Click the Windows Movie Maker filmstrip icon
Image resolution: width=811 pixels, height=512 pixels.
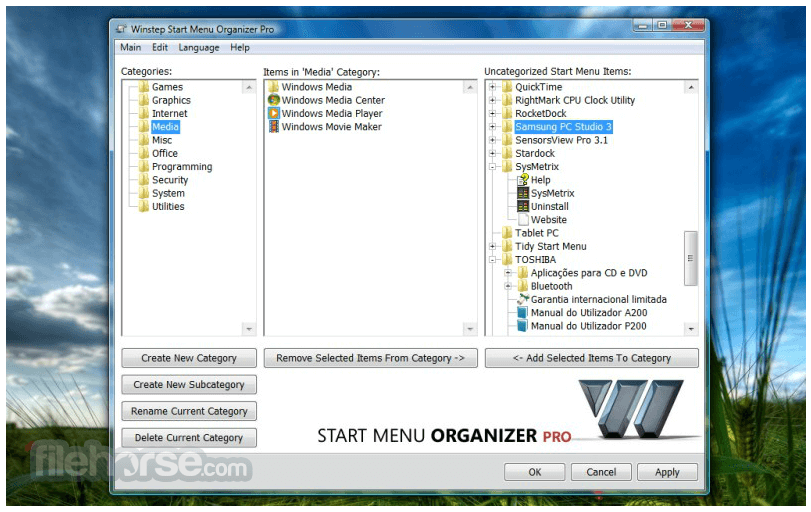click(x=274, y=127)
